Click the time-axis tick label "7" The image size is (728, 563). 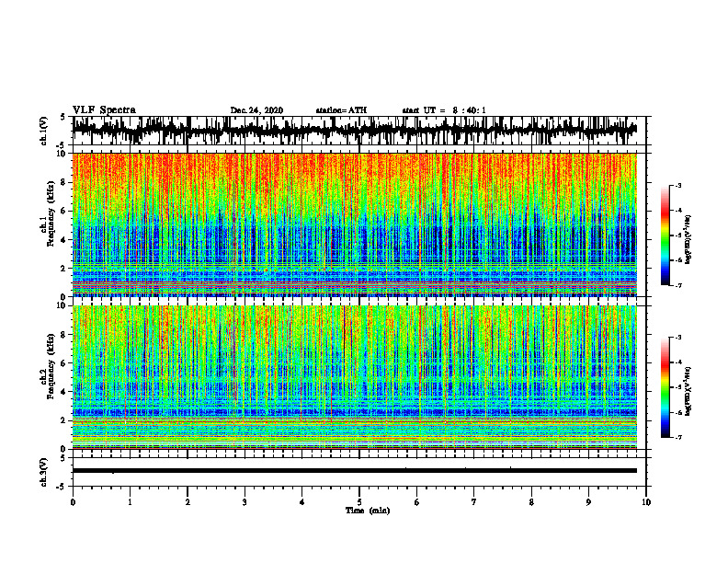pyautogui.click(x=474, y=502)
